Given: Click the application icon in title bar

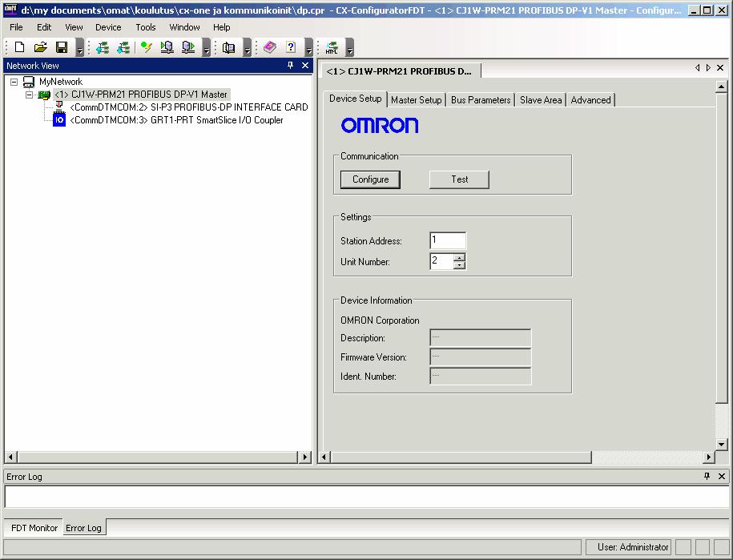Looking at the screenshot, I should pos(10,10).
